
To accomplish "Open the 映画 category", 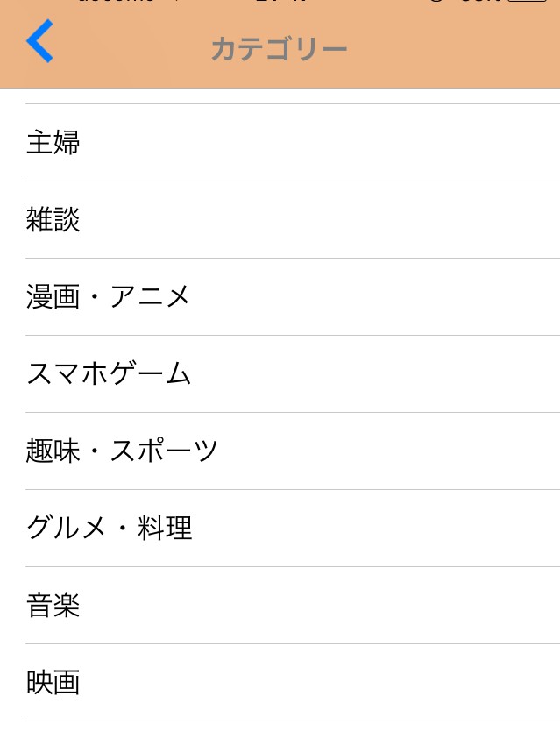I will click(53, 682).
